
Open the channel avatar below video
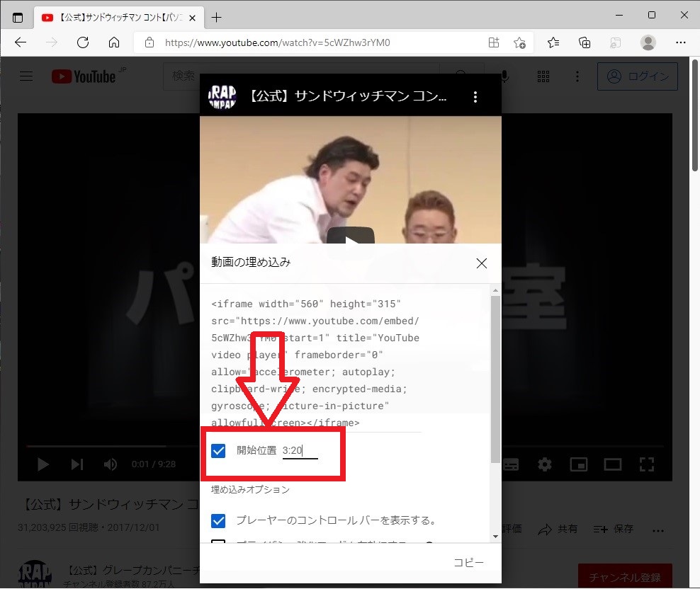35,575
